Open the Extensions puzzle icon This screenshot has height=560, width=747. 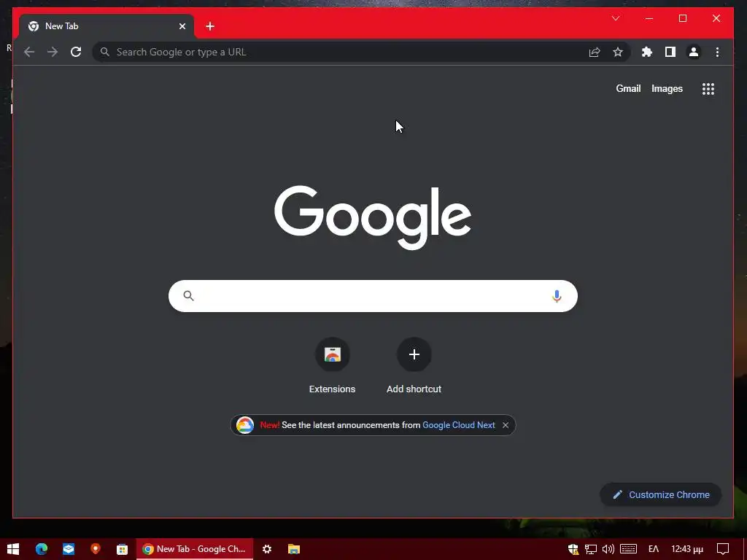coord(646,52)
